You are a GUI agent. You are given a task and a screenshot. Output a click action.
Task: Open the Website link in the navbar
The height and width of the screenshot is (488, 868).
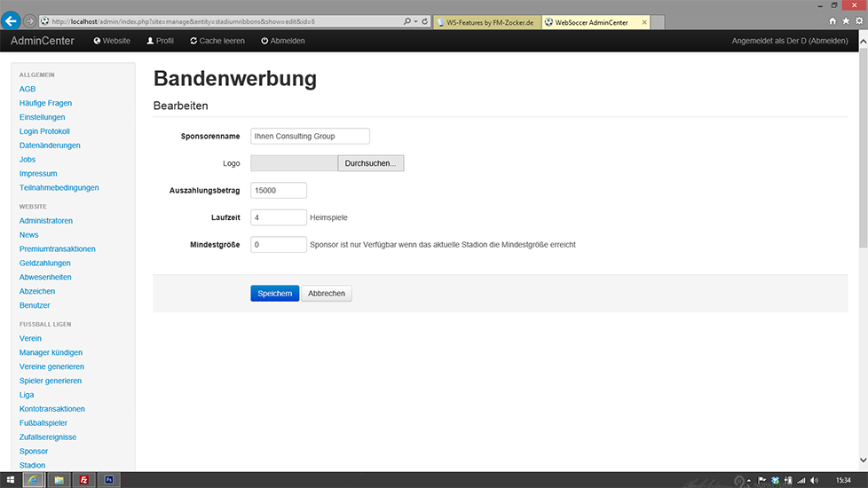tap(112, 41)
